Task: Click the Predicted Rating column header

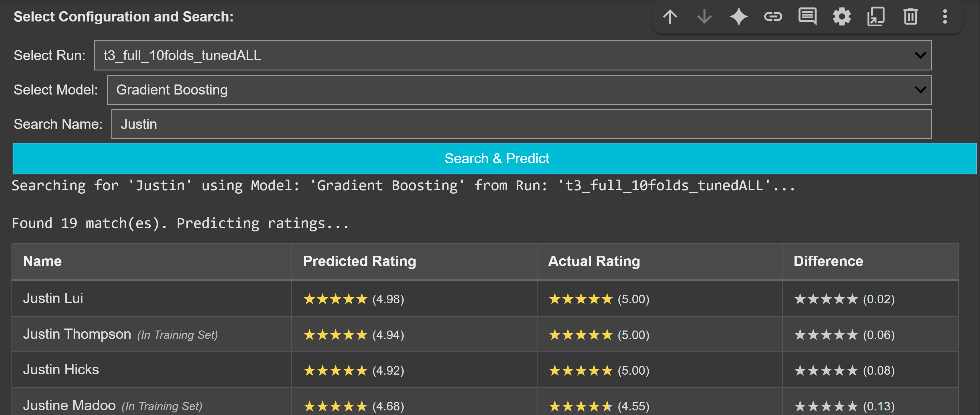Action: tap(359, 261)
